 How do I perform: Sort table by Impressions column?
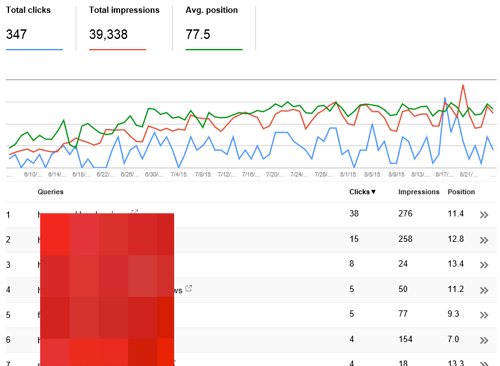tap(419, 192)
